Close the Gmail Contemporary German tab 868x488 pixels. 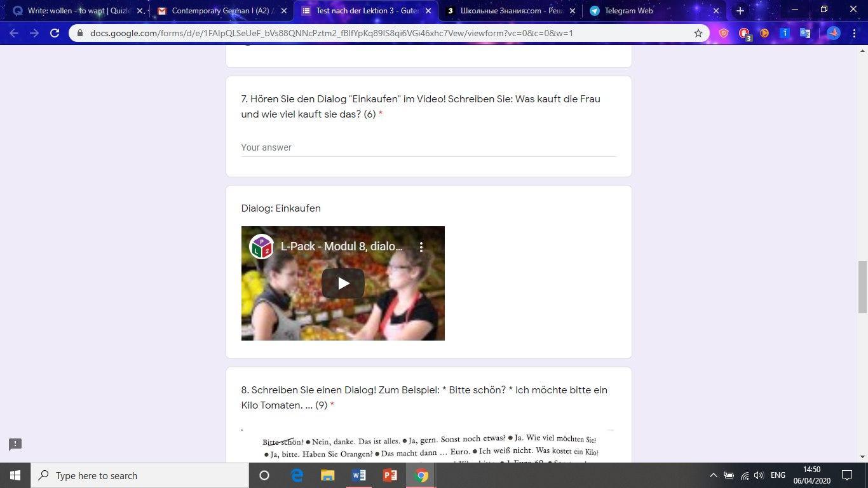(283, 11)
